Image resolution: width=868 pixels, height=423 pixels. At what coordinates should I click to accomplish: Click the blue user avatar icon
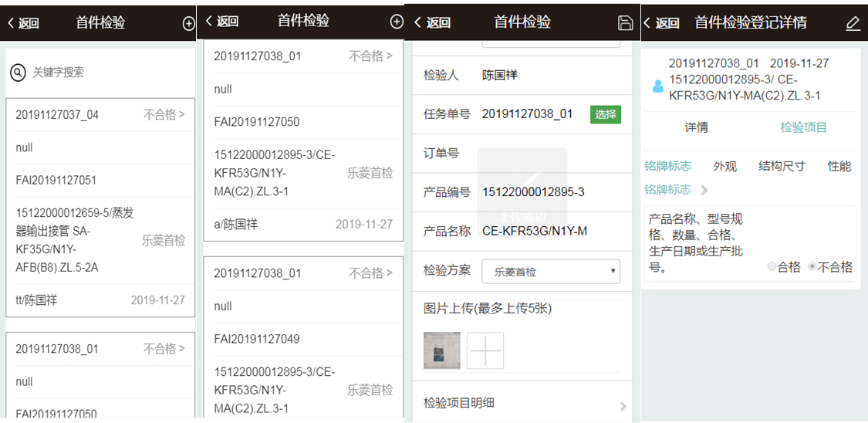tap(658, 86)
